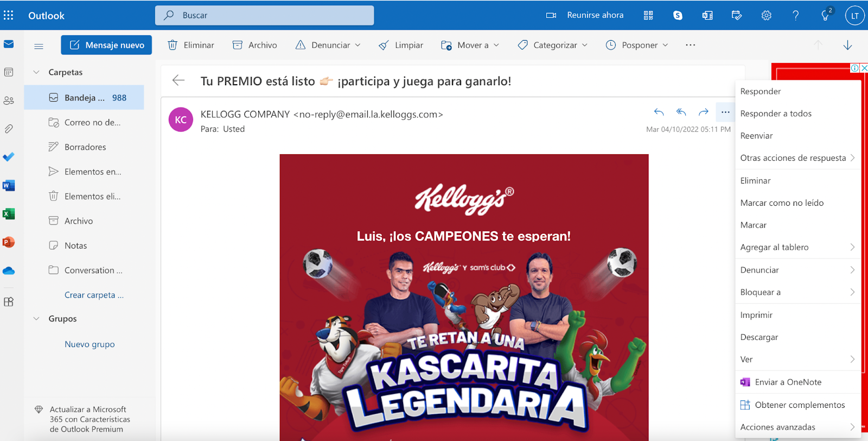Screen dimensions: 868x441
Task: Toggle the hamburger navigation pane button
Action: point(39,46)
